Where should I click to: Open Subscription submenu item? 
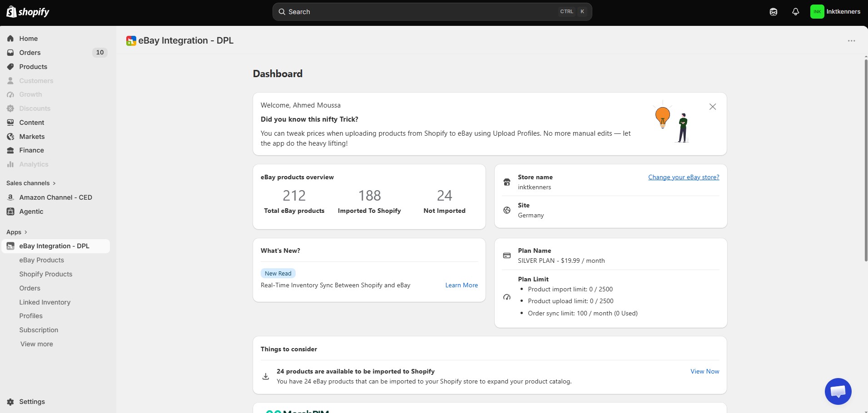[x=39, y=330]
